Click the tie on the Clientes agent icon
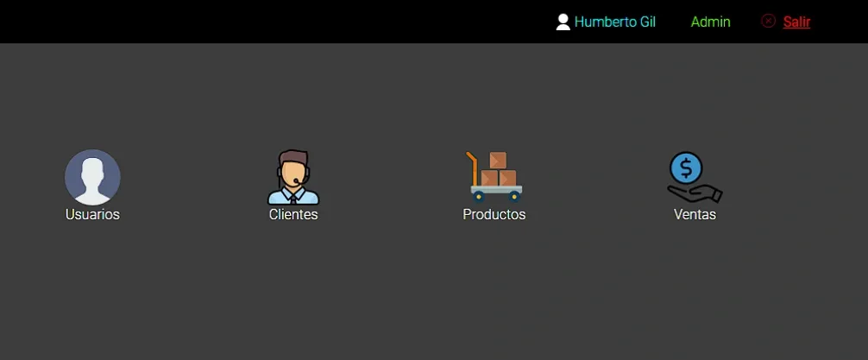Viewport: 868px width, 360px height. click(293, 199)
